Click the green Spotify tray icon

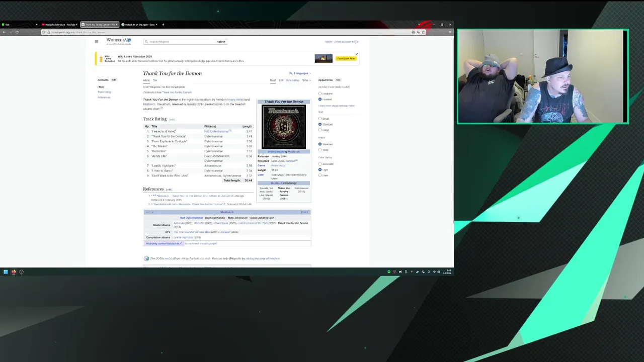click(389, 272)
